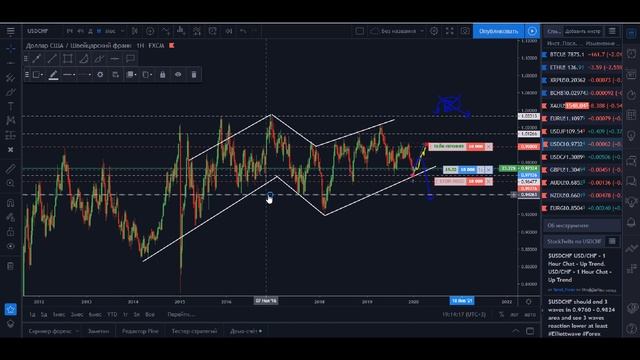Toggle stay in drawing mode
This screenshot has width=640, height=360.
tap(10, 217)
